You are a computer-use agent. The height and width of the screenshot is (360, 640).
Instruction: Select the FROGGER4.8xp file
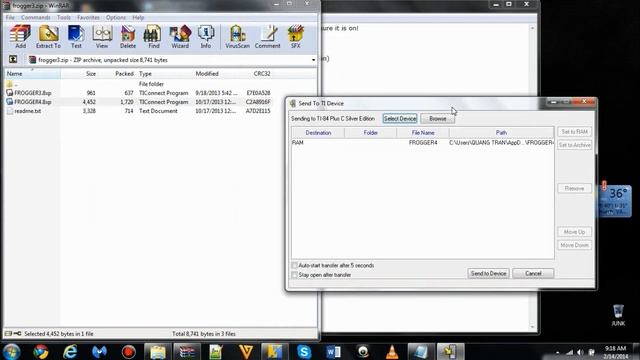pos(139,102)
